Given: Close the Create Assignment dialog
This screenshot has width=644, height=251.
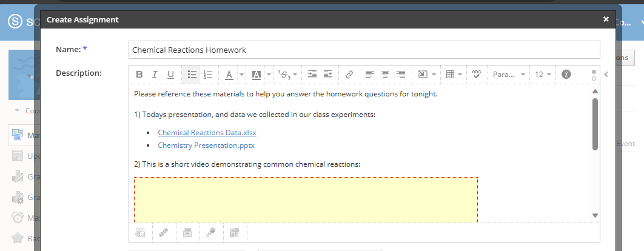Looking at the screenshot, I should click(x=606, y=19).
